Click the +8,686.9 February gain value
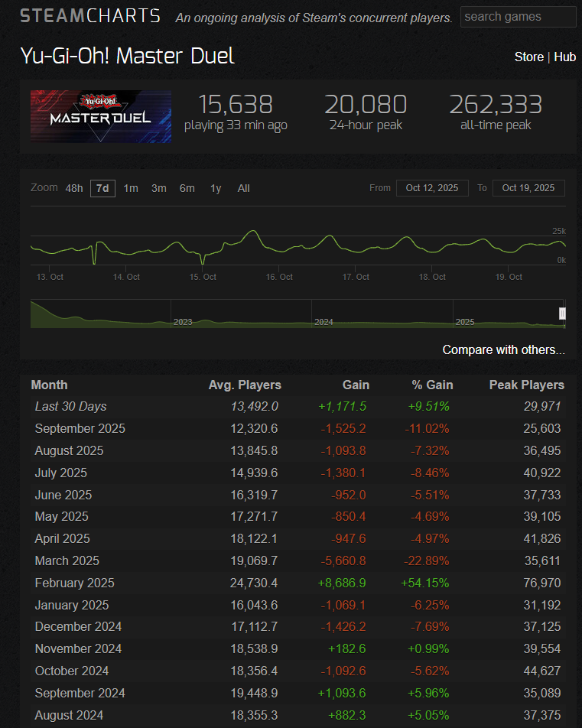Image resolution: width=582 pixels, height=728 pixels. click(x=342, y=583)
